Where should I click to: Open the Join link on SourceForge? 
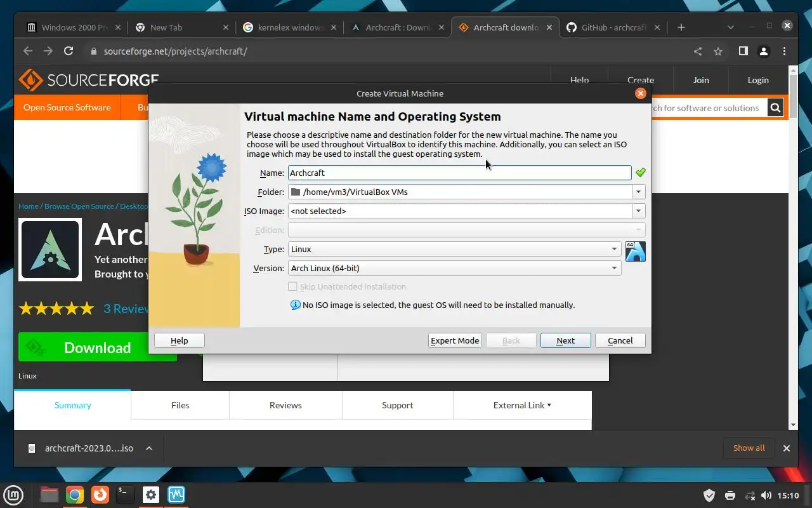(x=701, y=80)
